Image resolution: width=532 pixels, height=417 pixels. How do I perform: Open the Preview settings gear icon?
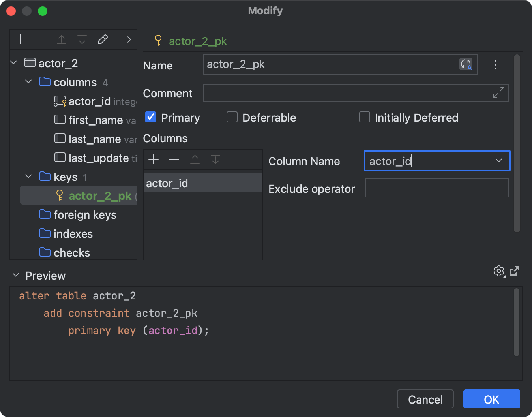coord(499,271)
